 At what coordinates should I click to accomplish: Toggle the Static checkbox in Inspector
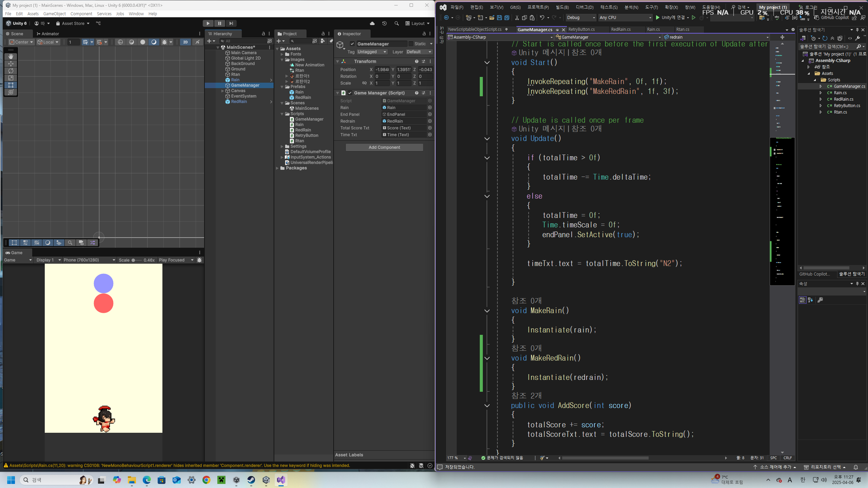click(411, 44)
